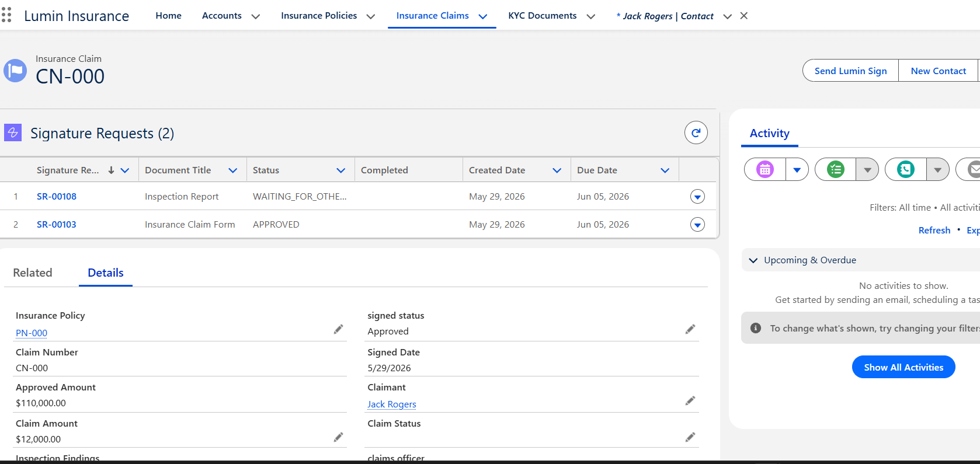
Task: Open the Created Date column menu
Action: pyautogui.click(x=557, y=170)
